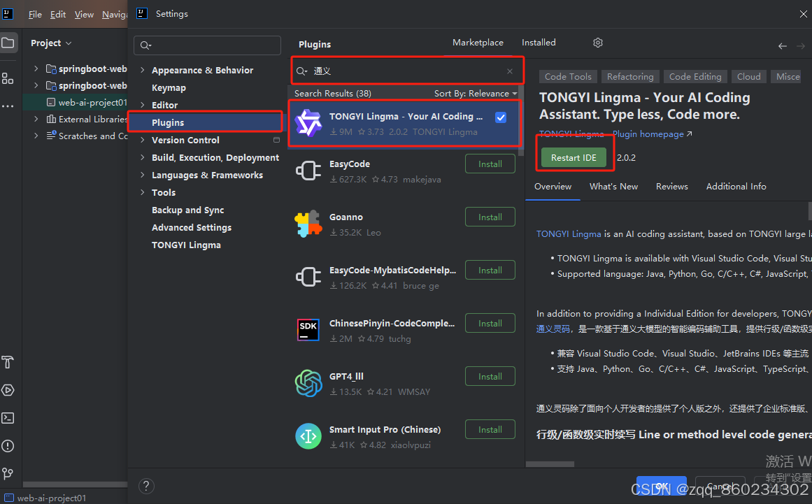Open the View menu
Screen dimensions: 812x504
tap(84, 15)
